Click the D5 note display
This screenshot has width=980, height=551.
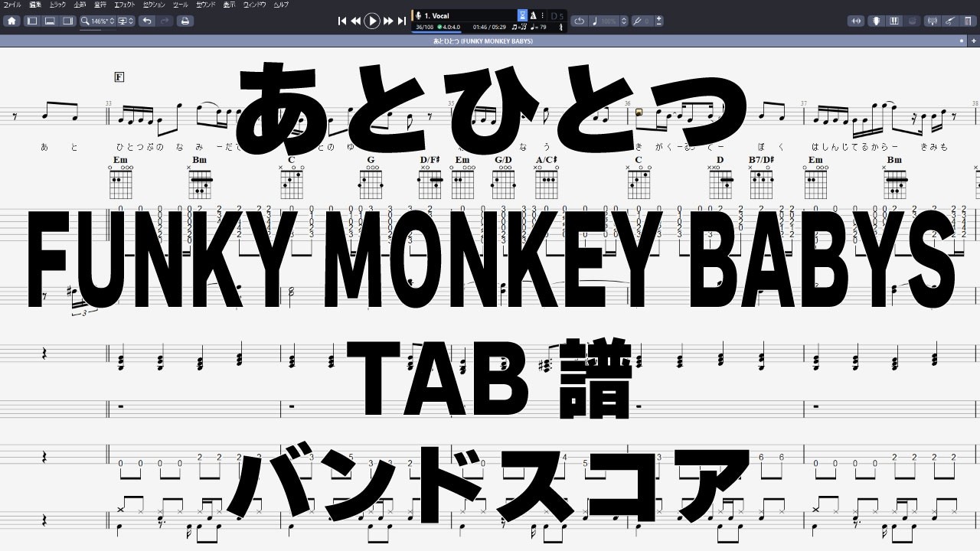click(x=557, y=15)
